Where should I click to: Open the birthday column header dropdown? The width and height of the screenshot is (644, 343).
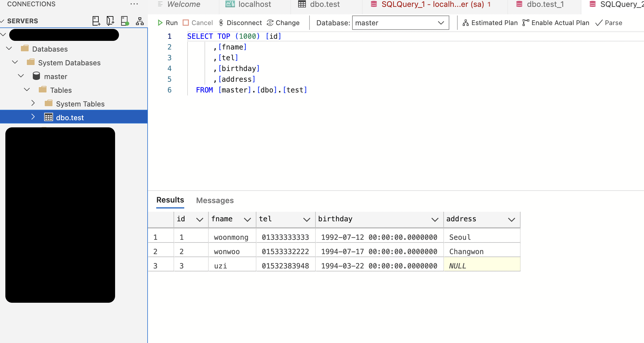(x=435, y=220)
